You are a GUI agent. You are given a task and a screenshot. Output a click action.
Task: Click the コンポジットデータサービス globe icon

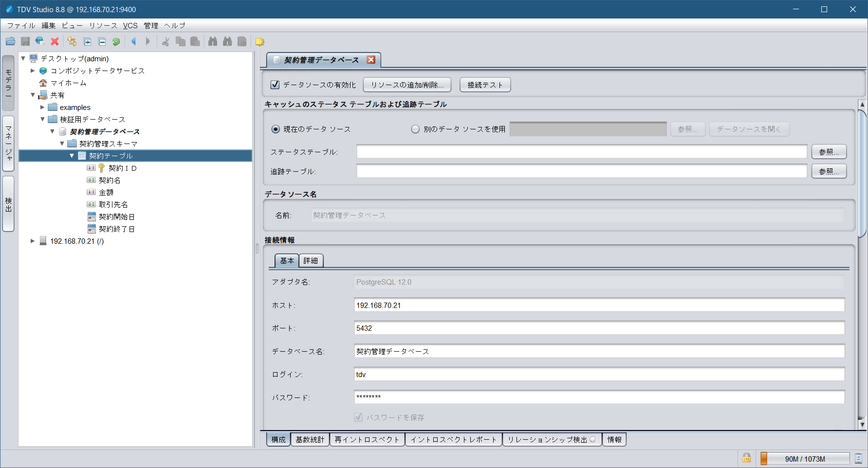point(43,71)
